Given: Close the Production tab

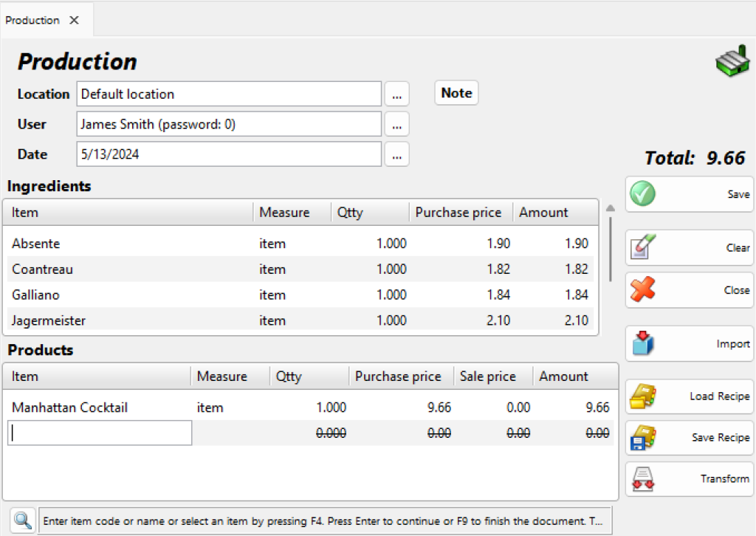Looking at the screenshot, I should tap(74, 21).
